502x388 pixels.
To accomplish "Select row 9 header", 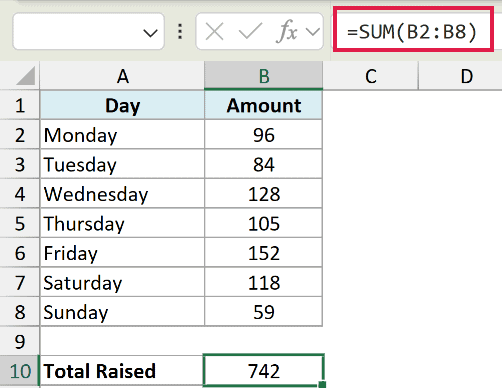I will pos(20,341).
